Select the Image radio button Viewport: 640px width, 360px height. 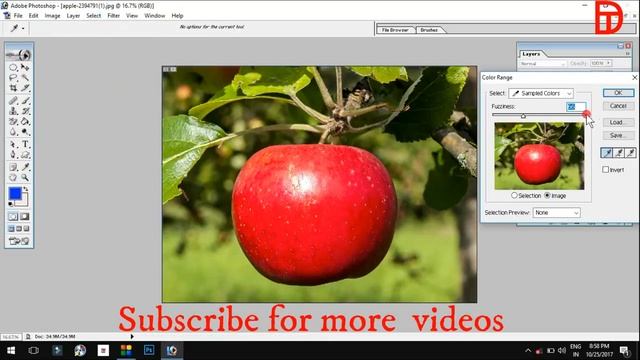548,196
